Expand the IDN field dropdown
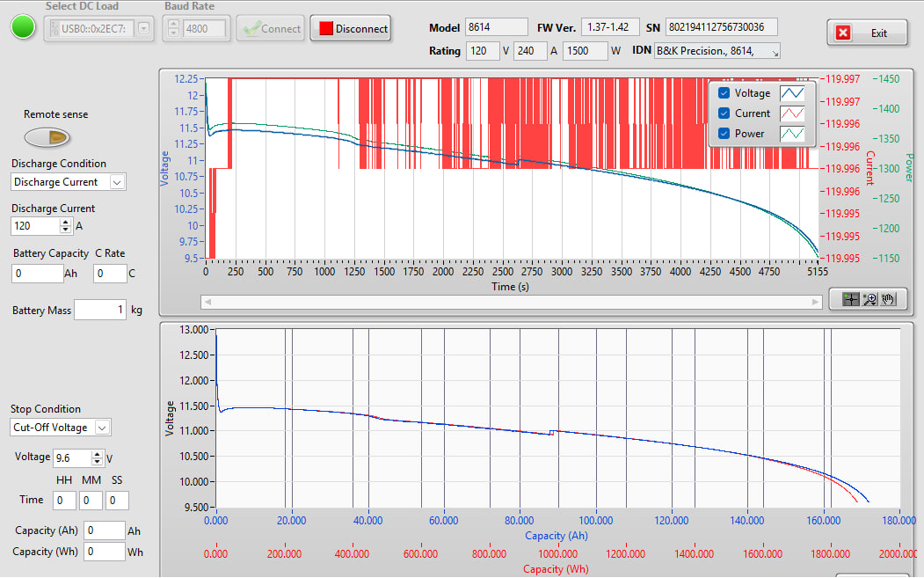The image size is (924, 578). [x=775, y=52]
